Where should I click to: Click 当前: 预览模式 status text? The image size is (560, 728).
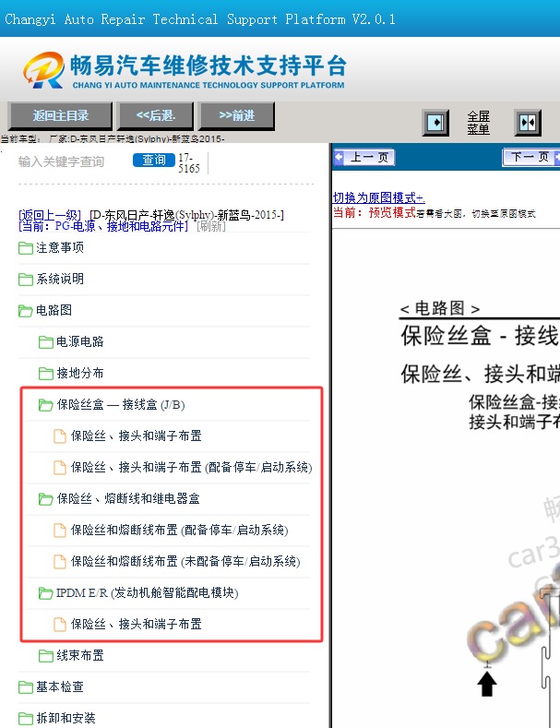tap(375, 212)
